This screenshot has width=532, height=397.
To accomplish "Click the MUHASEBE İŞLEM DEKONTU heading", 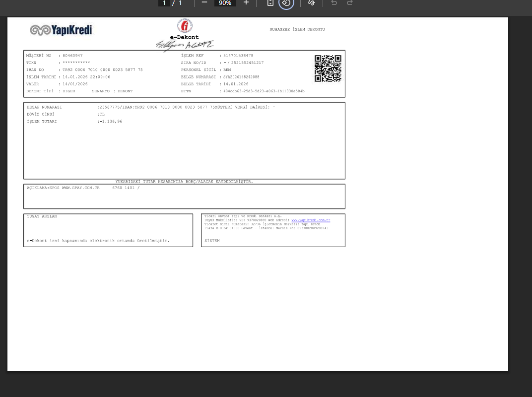I will pos(297,29).
